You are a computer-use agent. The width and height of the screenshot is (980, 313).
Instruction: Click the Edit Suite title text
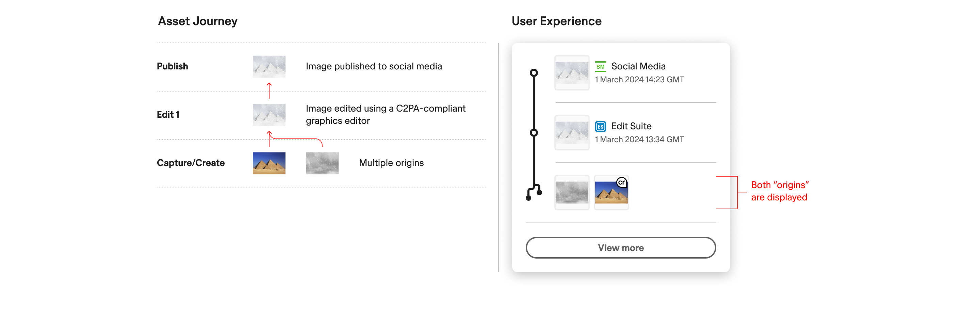tap(631, 126)
